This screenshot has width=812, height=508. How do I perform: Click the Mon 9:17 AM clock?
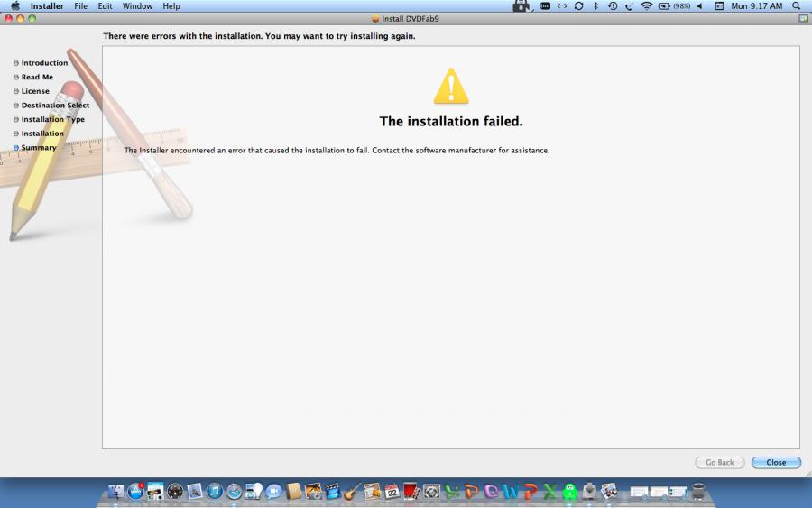click(x=757, y=5)
